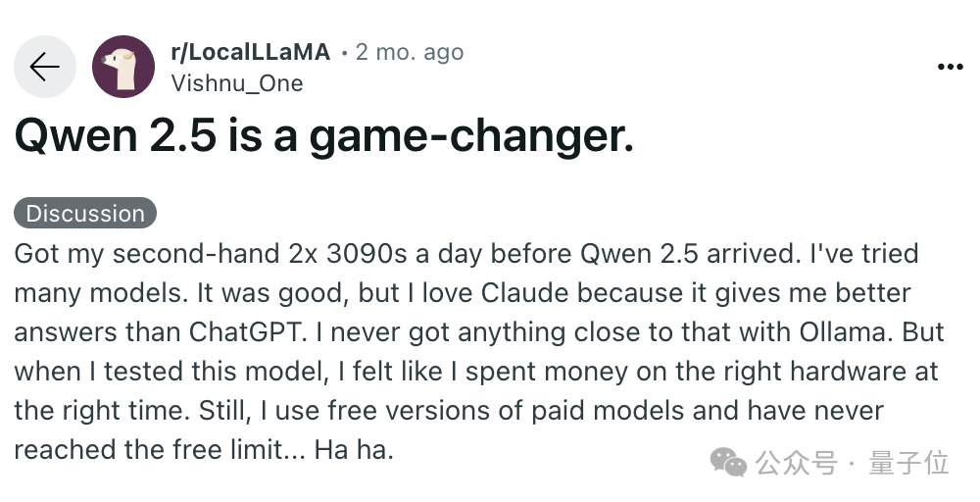Click the phrase "right hardware" in the post

[815, 372]
